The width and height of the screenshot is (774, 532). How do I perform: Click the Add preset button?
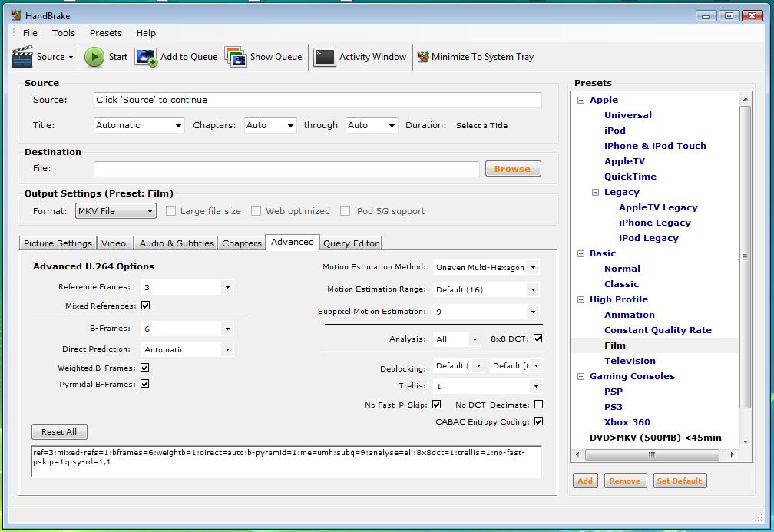coord(585,481)
